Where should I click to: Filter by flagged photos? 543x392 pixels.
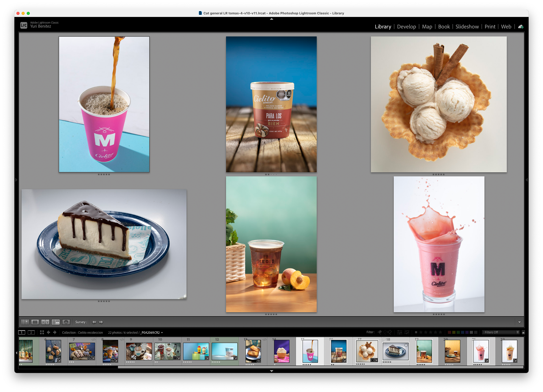(x=380, y=332)
